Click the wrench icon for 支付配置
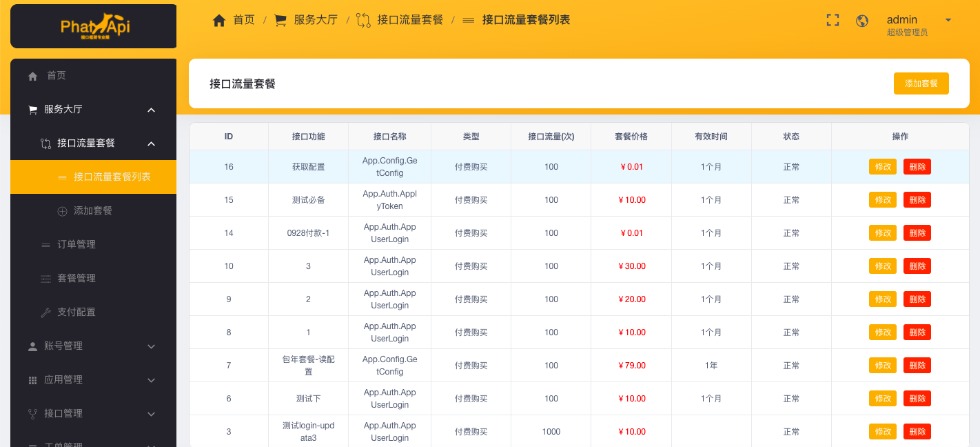980x447 pixels. click(x=46, y=312)
